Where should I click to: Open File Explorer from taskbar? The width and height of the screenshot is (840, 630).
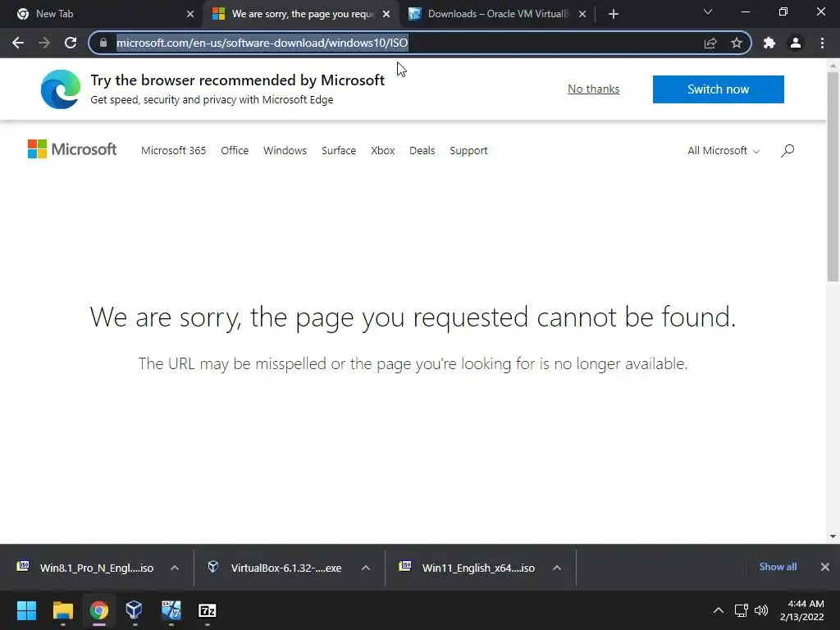pos(62,610)
